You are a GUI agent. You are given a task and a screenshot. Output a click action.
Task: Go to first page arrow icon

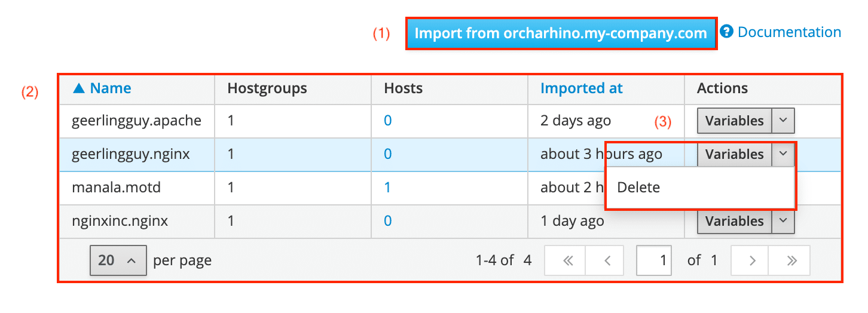(565, 260)
